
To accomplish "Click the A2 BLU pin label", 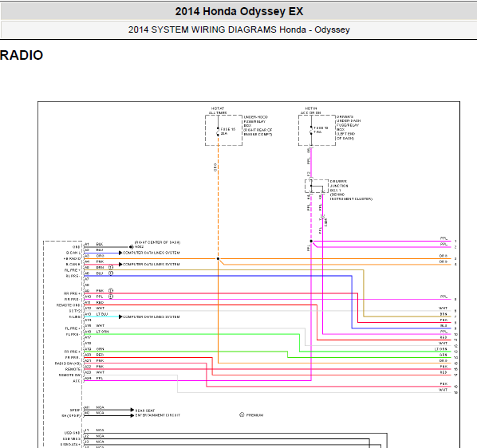I will click(x=93, y=250).
